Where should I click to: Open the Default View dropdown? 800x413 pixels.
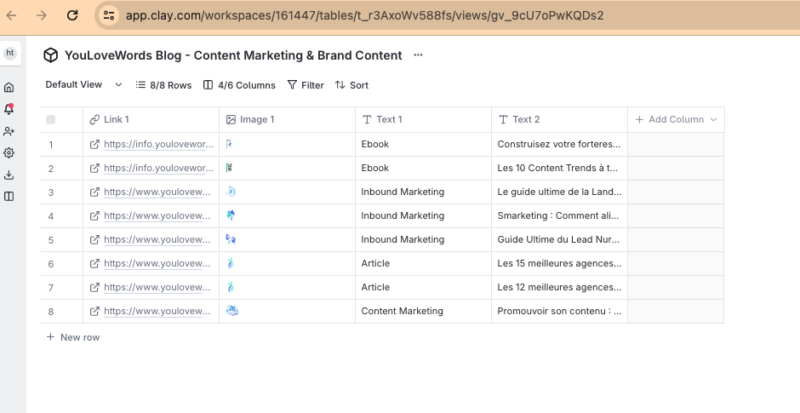(84, 85)
